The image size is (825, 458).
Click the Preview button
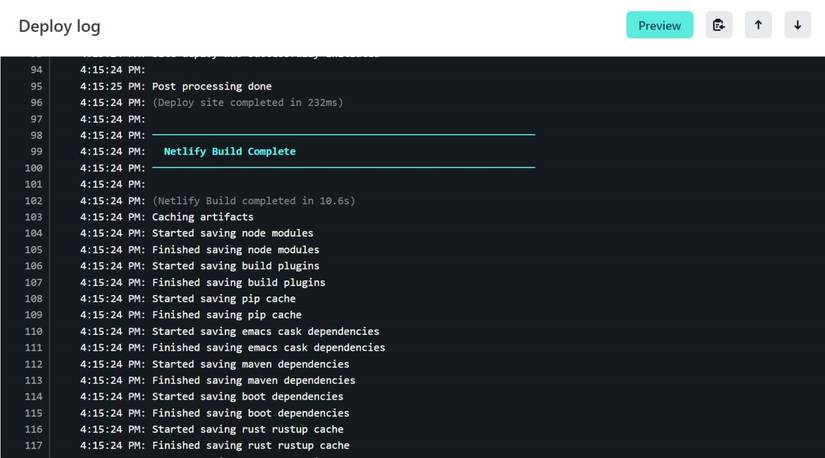pyautogui.click(x=659, y=25)
